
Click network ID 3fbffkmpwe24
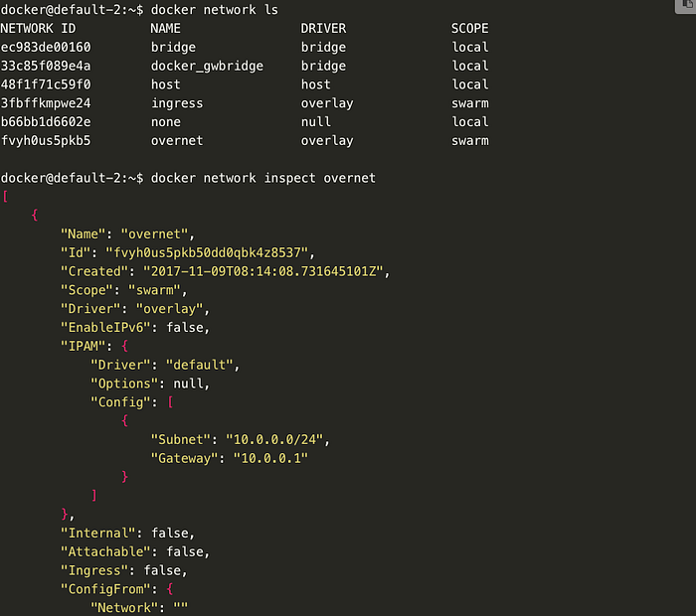(46, 103)
